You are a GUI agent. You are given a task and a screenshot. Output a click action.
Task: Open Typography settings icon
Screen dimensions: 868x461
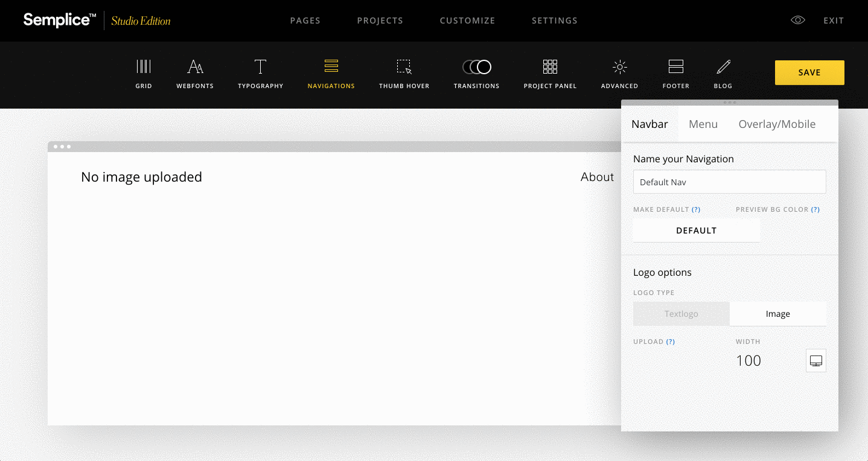(260, 67)
